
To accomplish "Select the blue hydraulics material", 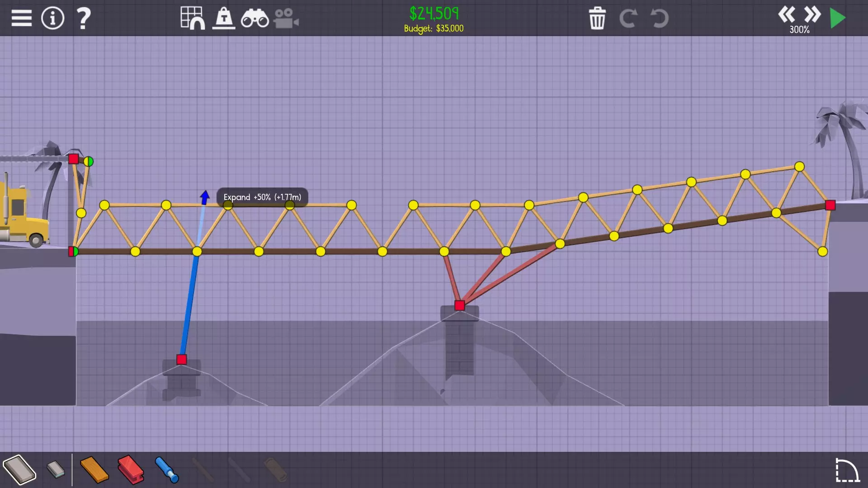I will point(167,469).
